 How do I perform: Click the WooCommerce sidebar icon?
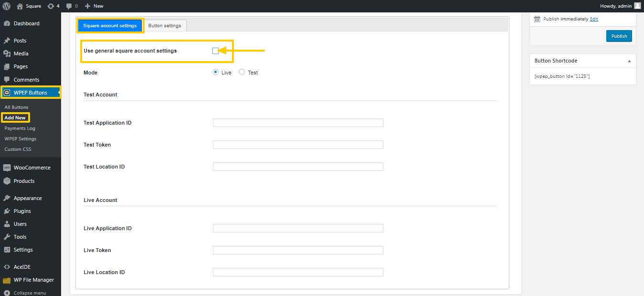[7, 168]
